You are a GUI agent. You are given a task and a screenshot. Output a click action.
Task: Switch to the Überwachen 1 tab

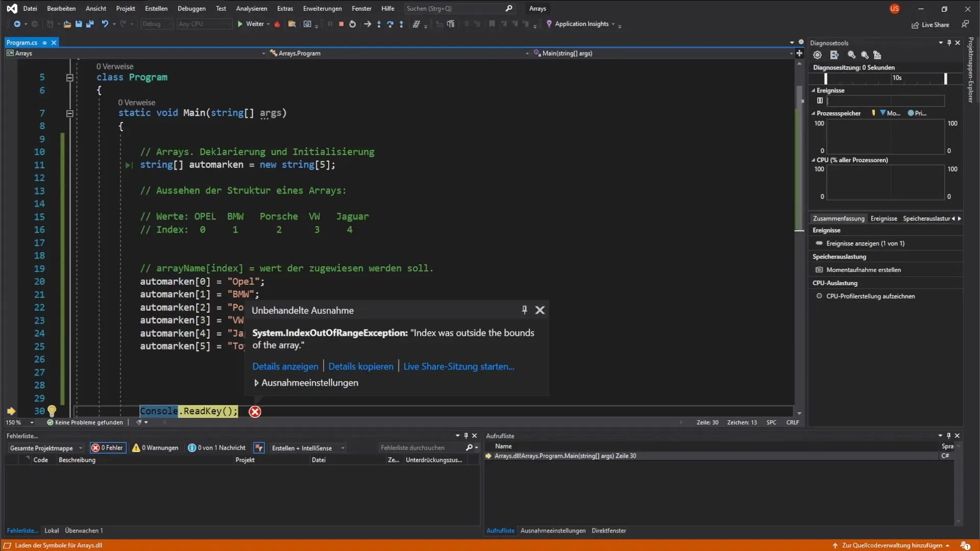pyautogui.click(x=84, y=531)
